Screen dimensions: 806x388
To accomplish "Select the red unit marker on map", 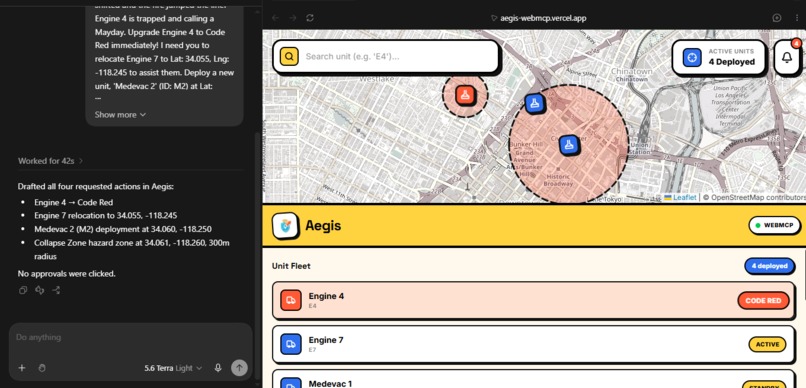I will click(465, 95).
